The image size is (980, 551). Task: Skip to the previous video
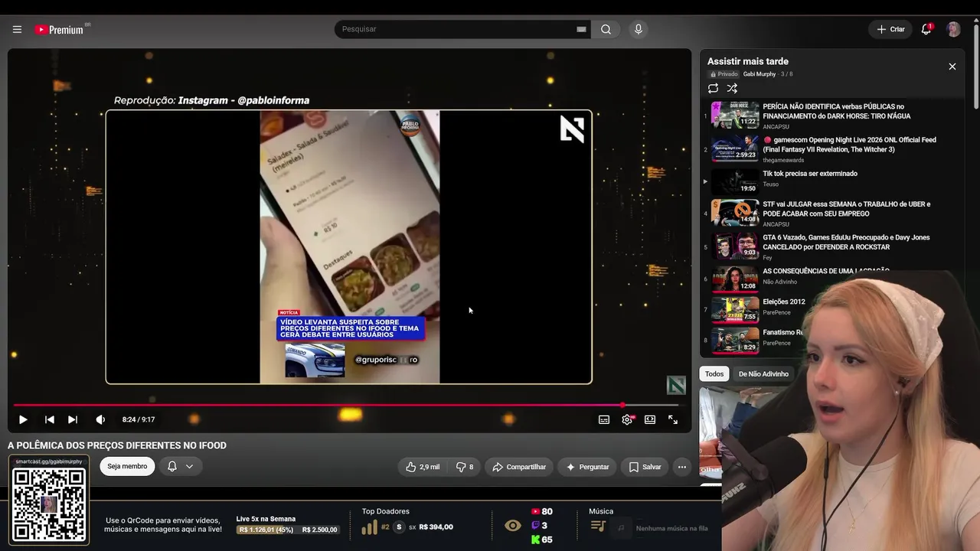click(x=50, y=419)
